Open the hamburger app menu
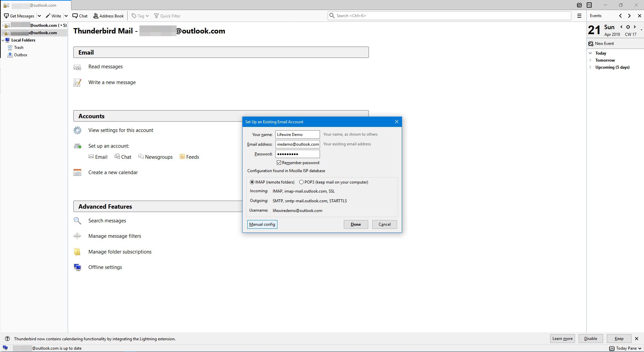644x352 pixels. coord(579,16)
